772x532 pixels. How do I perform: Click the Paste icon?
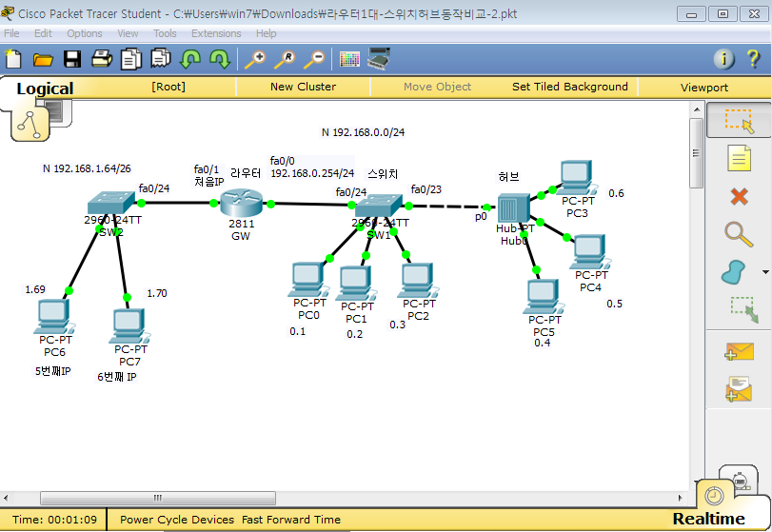(161, 59)
